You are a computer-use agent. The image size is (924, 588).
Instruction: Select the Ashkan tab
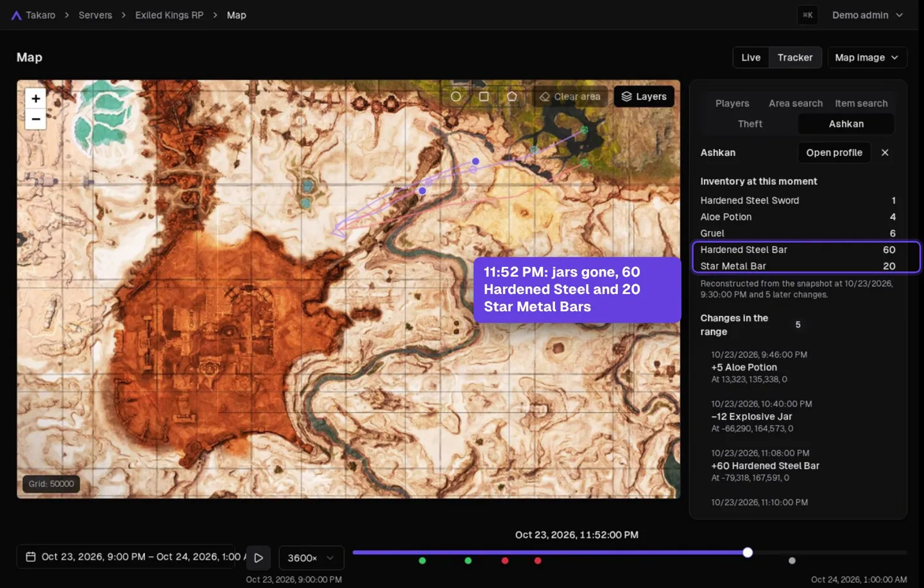(846, 124)
